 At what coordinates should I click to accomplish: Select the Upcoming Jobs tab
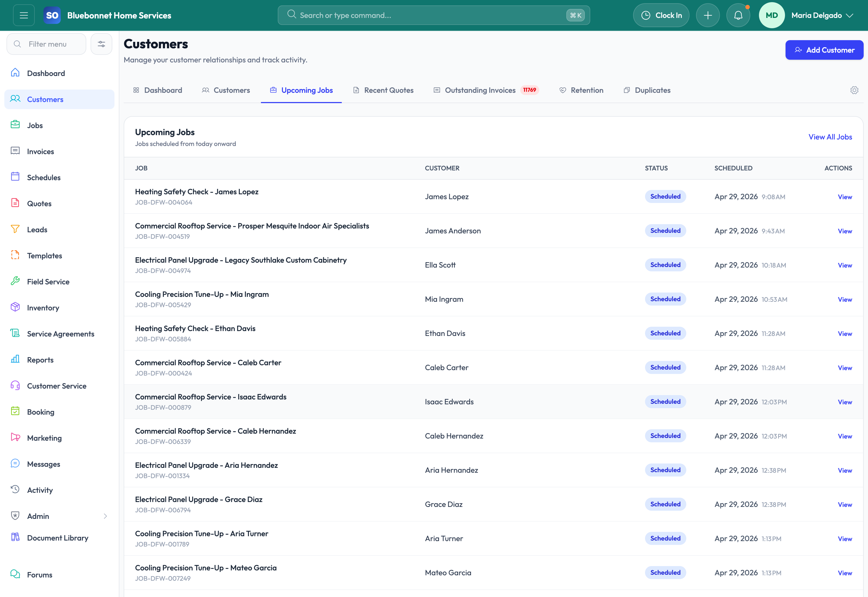click(301, 90)
